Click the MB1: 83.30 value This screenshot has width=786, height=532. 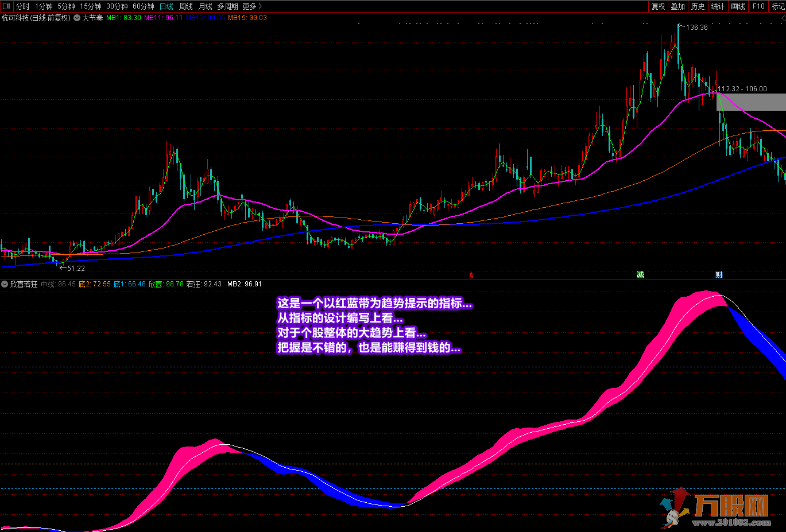tap(123, 18)
